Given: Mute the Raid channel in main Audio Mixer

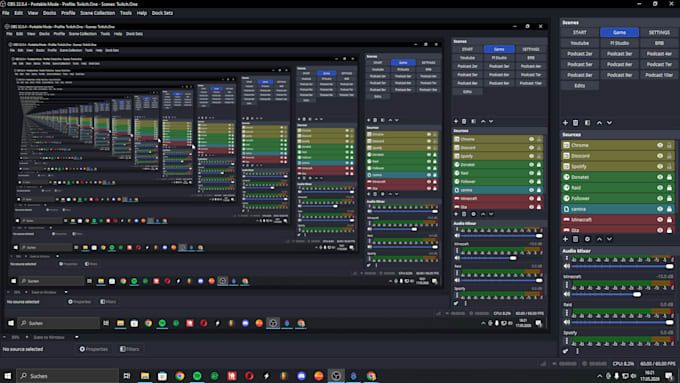Looking at the screenshot, I should tap(566, 322).
